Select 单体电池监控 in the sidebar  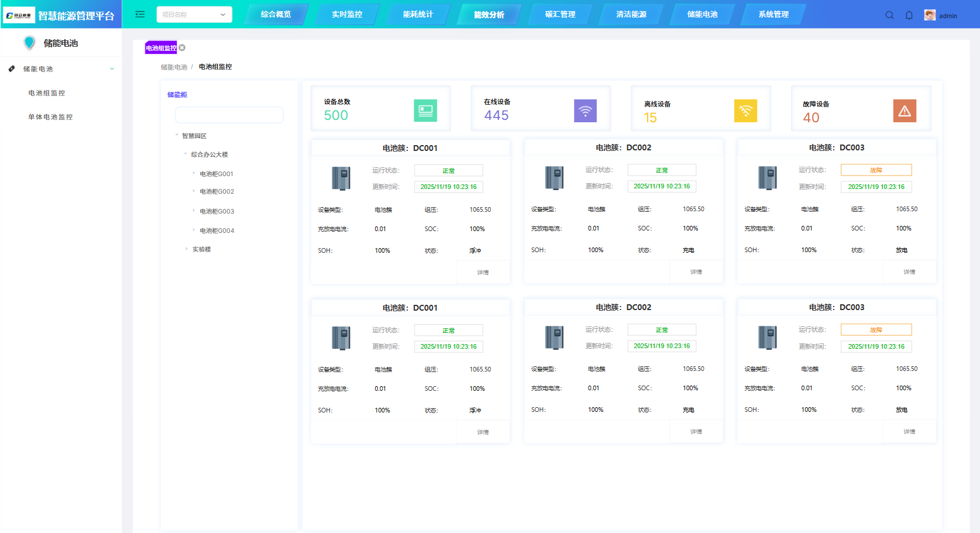coord(50,117)
